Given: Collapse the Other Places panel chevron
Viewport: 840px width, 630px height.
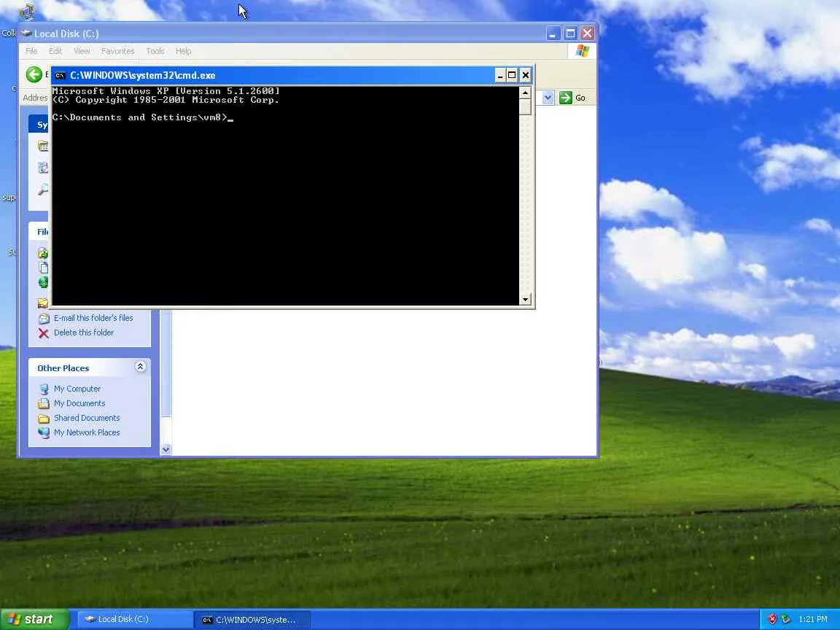Looking at the screenshot, I should (x=140, y=367).
